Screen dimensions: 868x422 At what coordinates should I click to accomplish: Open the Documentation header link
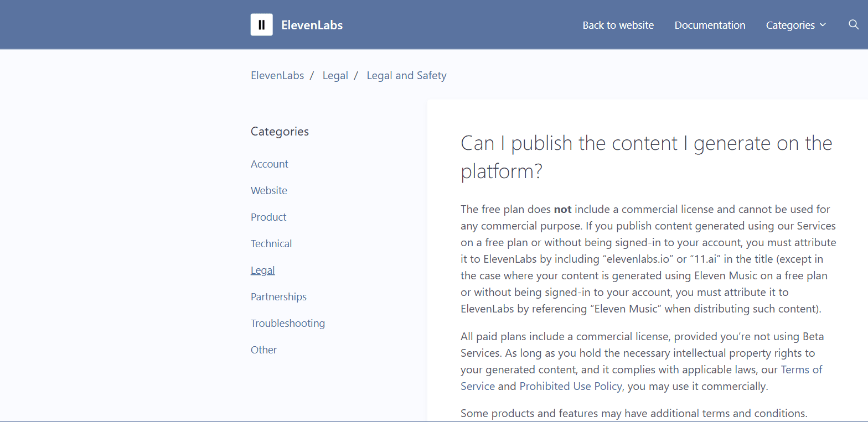710,25
